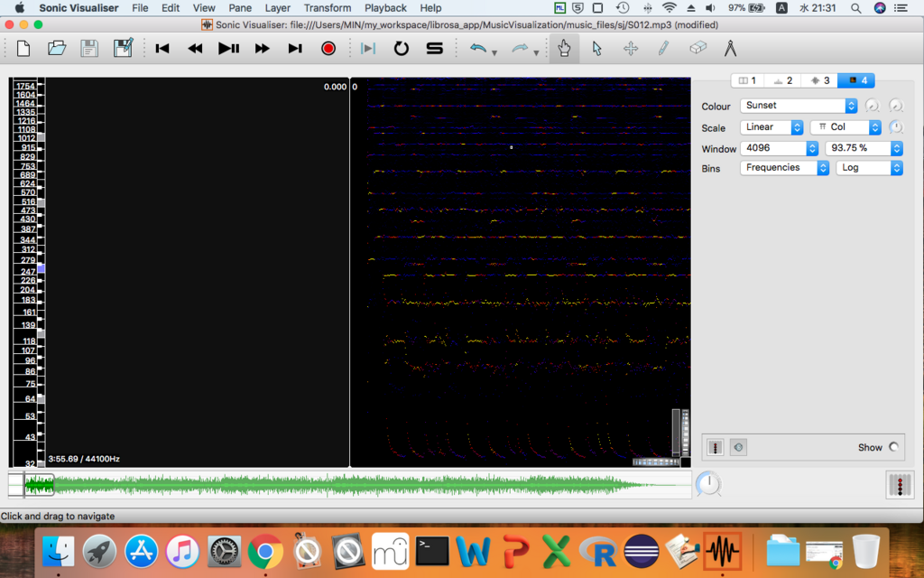Open the Undo history dropdown arrow

coord(494,53)
